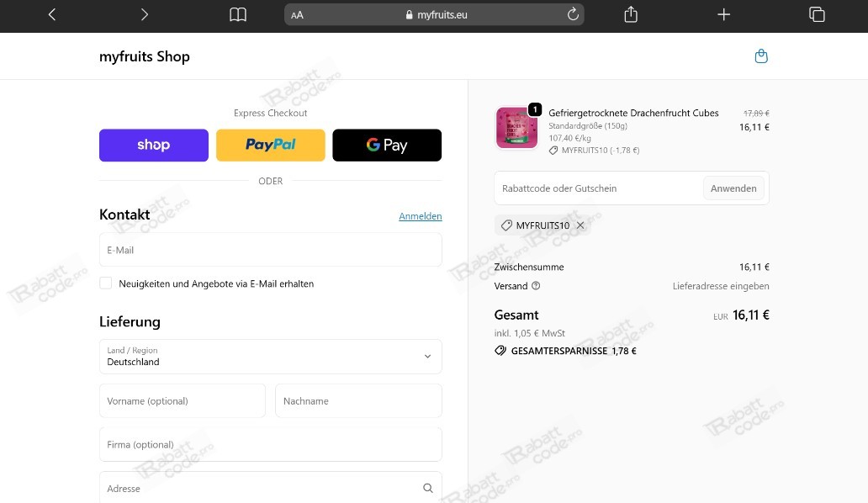Pay with the PayPal express button
The width and height of the screenshot is (868, 503).
(271, 145)
